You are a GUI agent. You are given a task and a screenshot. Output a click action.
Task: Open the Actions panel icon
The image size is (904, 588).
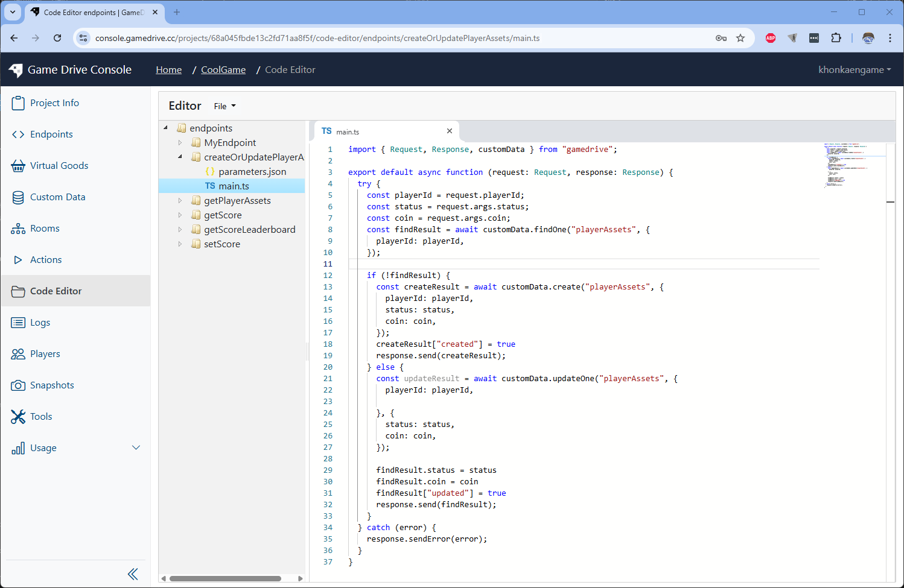(x=18, y=259)
